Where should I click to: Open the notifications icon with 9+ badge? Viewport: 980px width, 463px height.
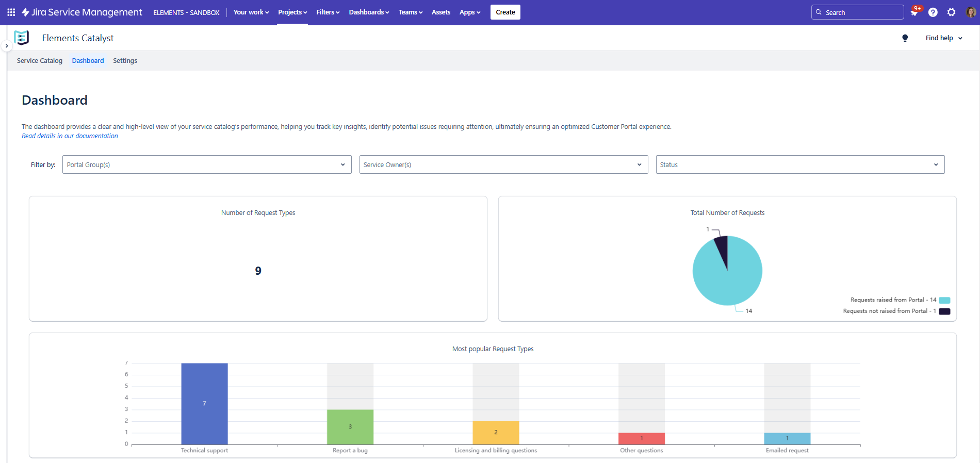(914, 12)
